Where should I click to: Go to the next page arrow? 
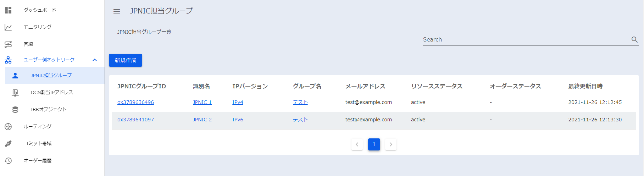(391, 144)
